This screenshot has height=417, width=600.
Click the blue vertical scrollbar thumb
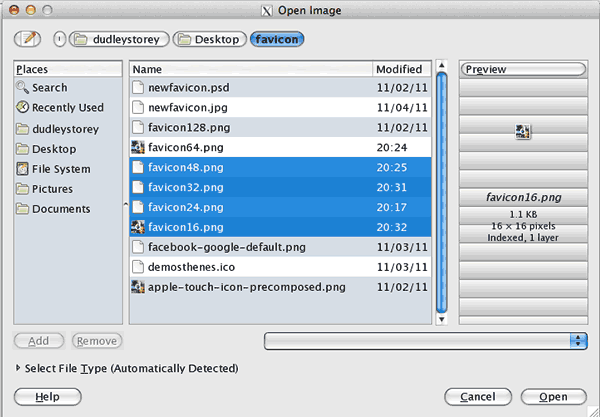tap(442, 192)
